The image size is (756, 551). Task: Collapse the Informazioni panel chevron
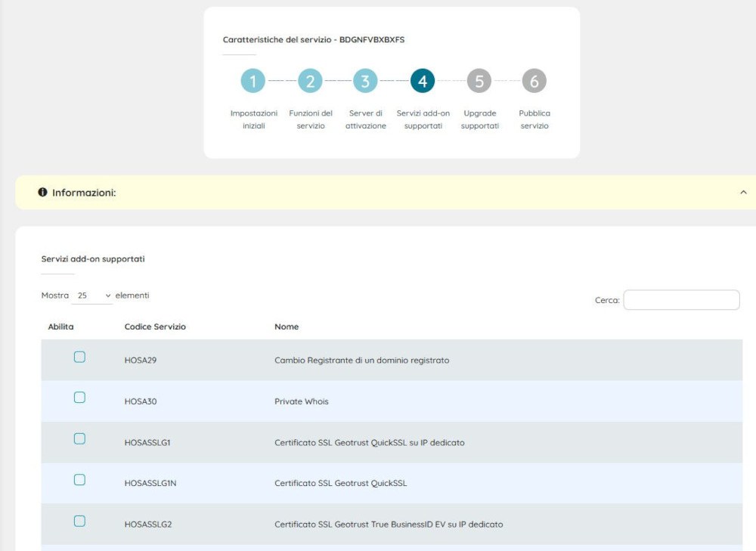[x=743, y=193]
